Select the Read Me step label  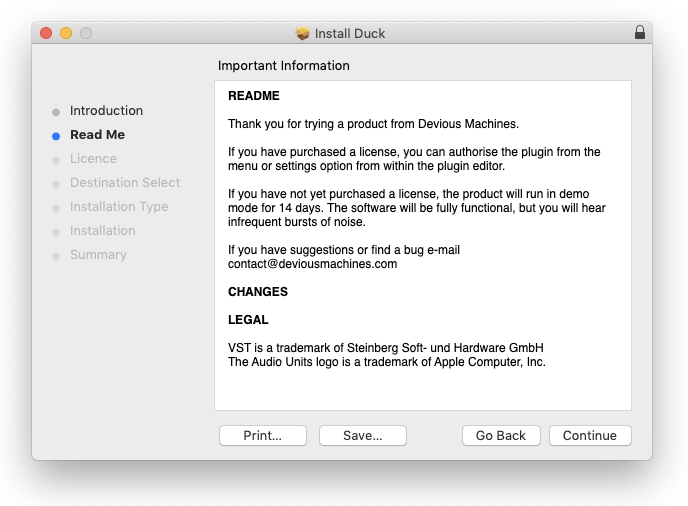pyautogui.click(x=97, y=135)
